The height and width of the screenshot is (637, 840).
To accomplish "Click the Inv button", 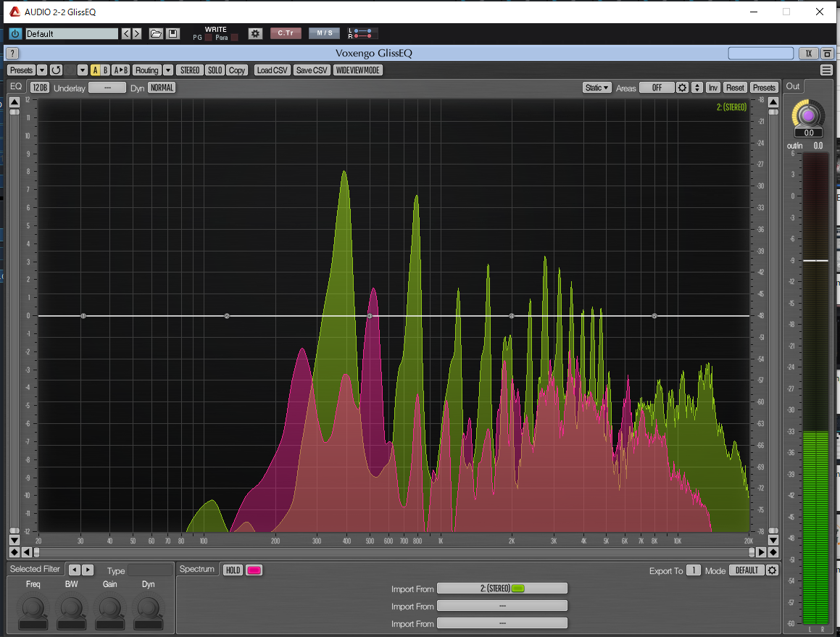I will click(713, 88).
